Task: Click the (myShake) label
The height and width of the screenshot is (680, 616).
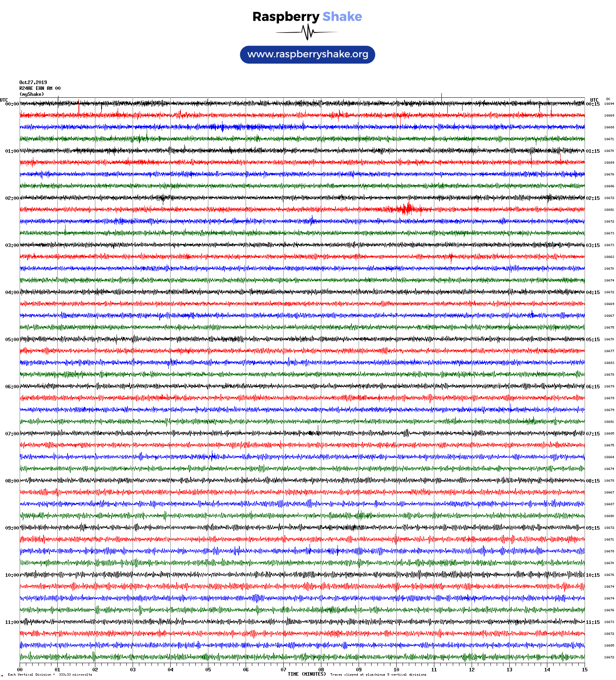Action: tap(32, 94)
